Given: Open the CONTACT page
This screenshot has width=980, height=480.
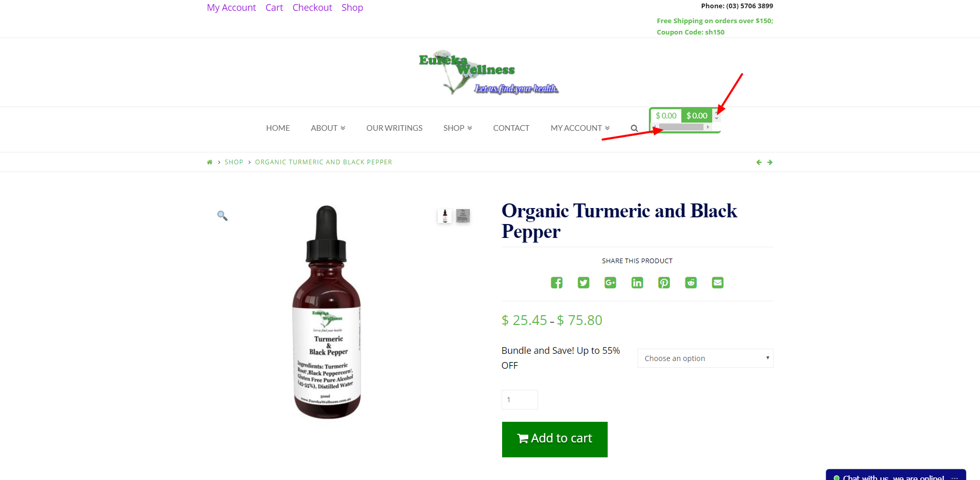Looking at the screenshot, I should [511, 128].
